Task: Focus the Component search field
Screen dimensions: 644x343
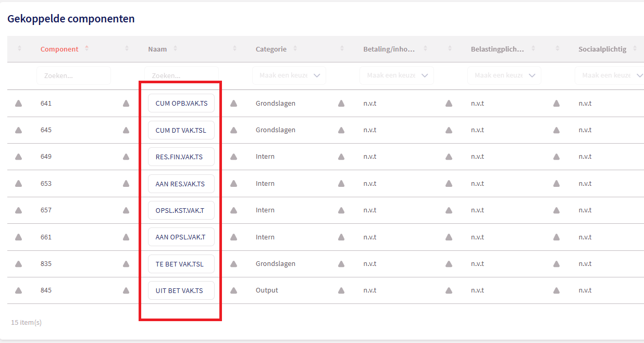Action: pyautogui.click(x=73, y=75)
